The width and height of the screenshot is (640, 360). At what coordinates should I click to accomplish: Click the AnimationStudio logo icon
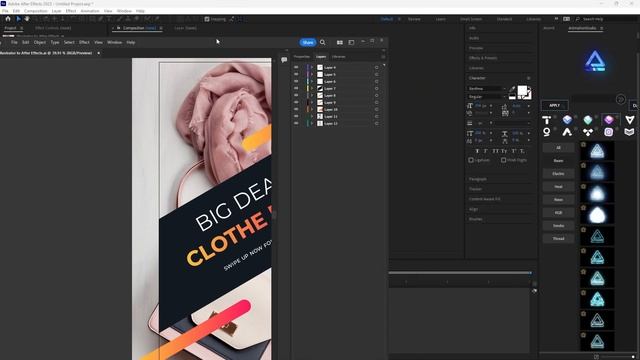[x=595, y=61]
